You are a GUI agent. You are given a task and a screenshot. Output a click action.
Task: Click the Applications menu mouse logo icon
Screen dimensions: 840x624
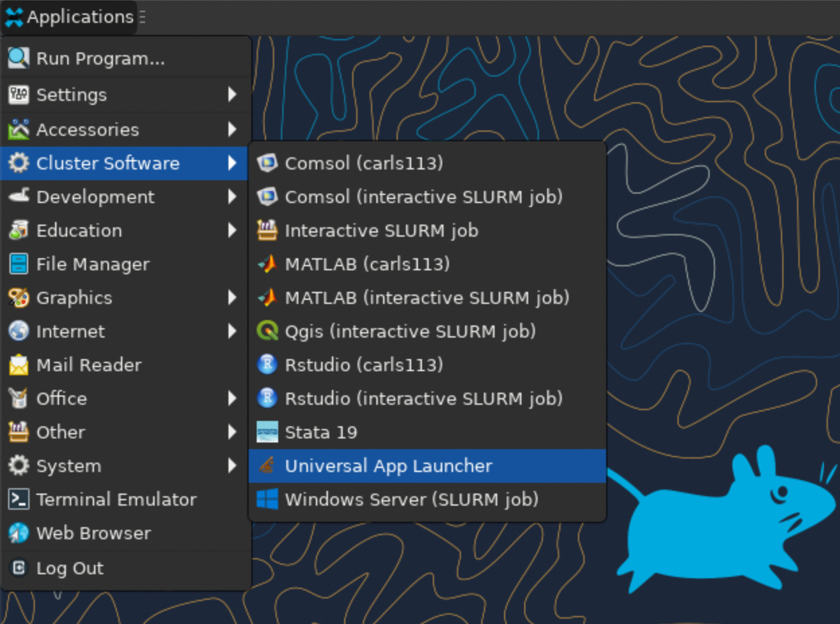(x=14, y=17)
